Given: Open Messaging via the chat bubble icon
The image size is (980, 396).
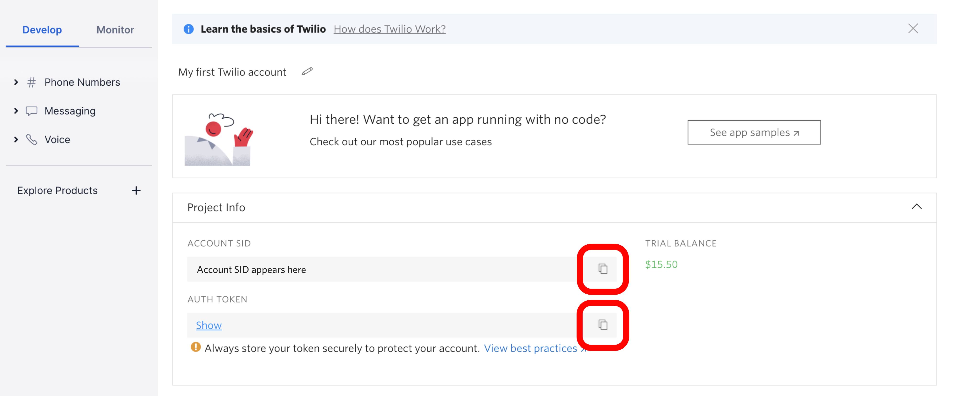Looking at the screenshot, I should point(32,111).
